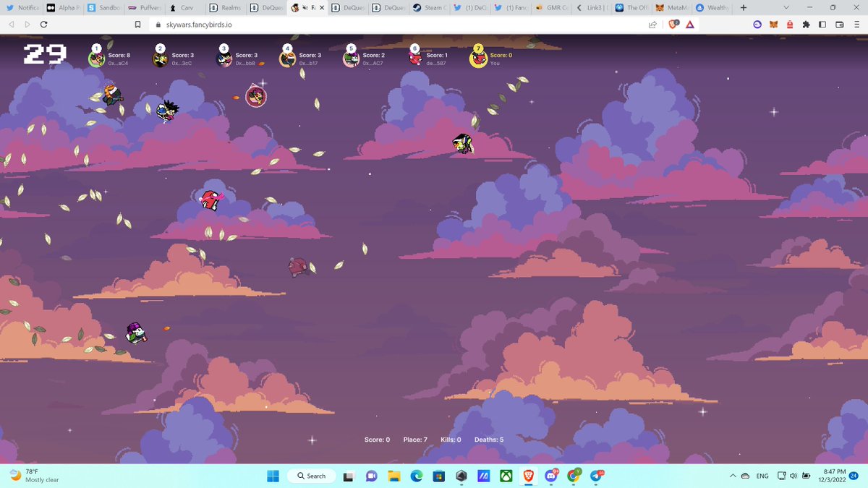Click the rank 1 player avatar 0x...aC4
Image resolution: width=868 pixels, height=488 pixels.
click(97, 59)
